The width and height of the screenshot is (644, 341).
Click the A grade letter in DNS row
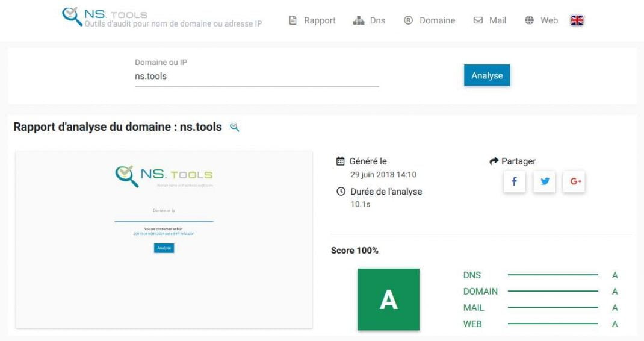click(x=615, y=275)
